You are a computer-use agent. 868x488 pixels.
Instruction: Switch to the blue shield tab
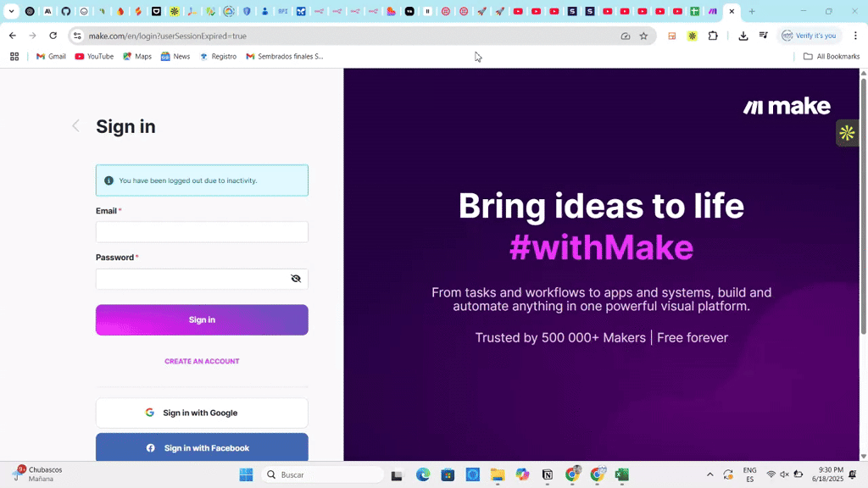tap(247, 11)
